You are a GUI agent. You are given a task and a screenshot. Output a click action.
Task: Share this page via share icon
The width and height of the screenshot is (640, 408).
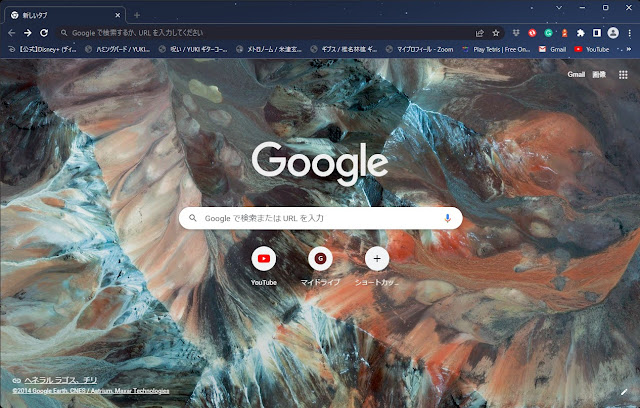click(480, 33)
